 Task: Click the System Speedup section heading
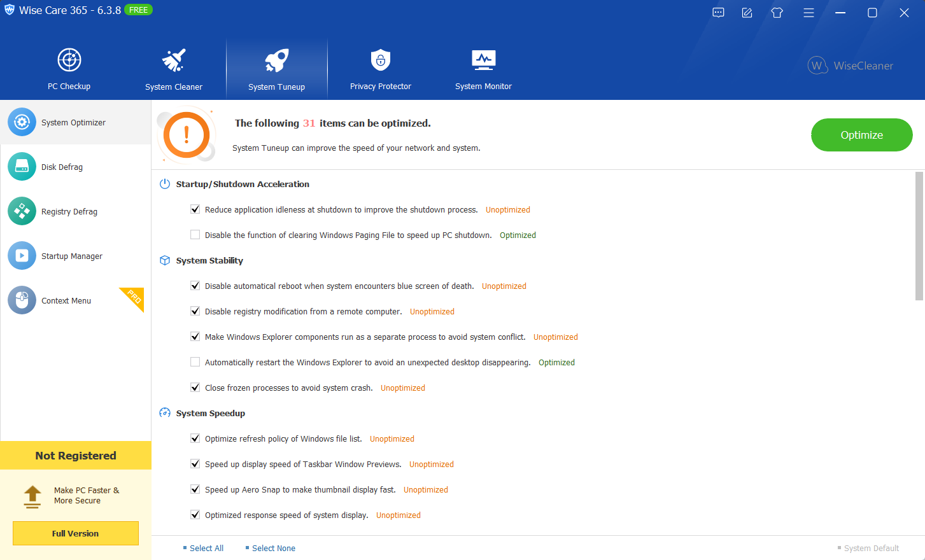click(211, 413)
